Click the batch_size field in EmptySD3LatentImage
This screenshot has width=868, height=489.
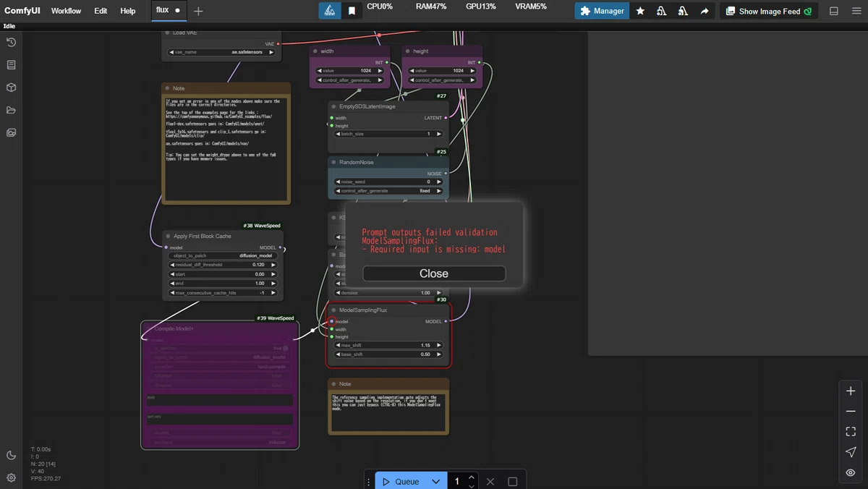[x=388, y=134]
